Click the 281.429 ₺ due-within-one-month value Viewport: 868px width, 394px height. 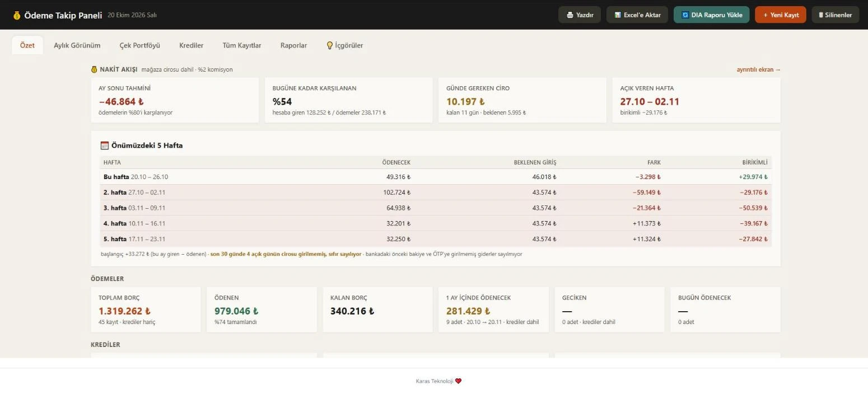pyautogui.click(x=468, y=311)
